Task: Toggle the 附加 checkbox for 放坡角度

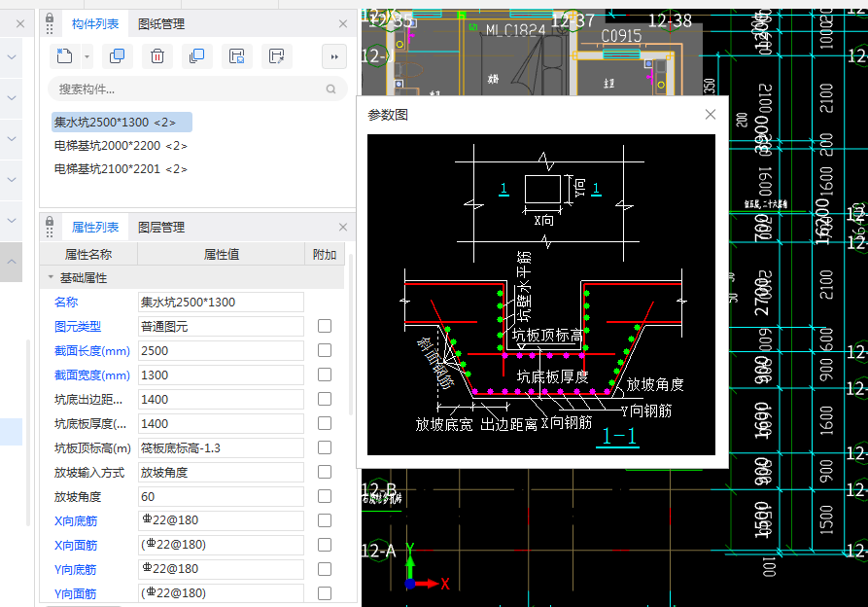Action: click(323, 496)
